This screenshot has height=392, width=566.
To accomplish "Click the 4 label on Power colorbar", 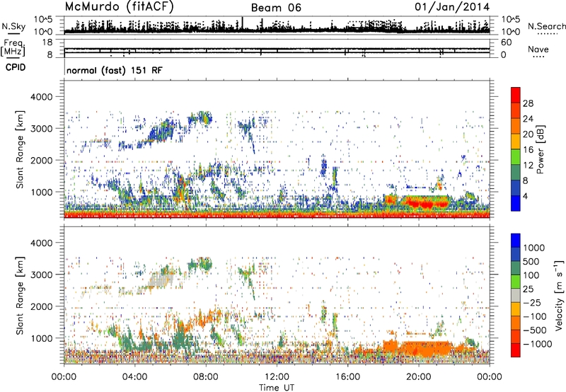I will point(525,196).
